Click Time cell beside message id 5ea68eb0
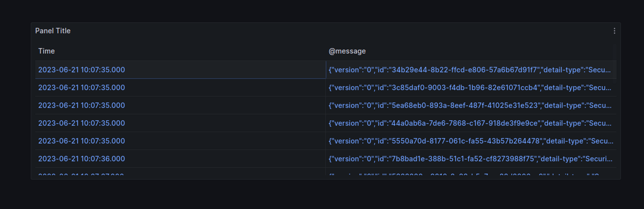This screenshot has width=644, height=209. pyautogui.click(x=81, y=105)
